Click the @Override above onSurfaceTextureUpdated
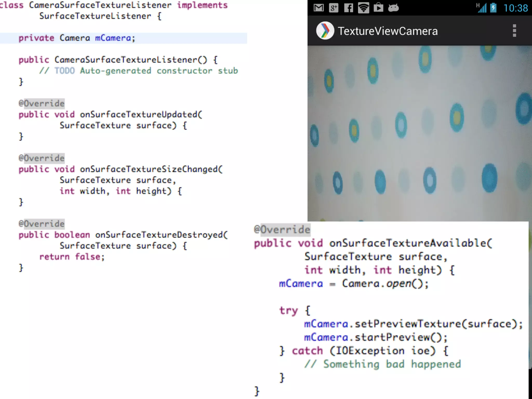532x399 pixels. click(x=42, y=103)
